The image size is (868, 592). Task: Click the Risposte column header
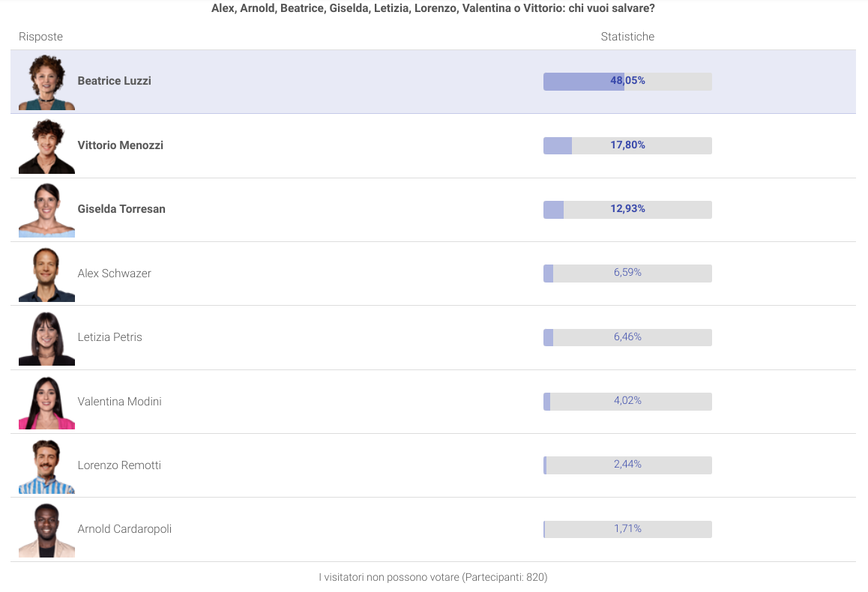pos(41,37)
